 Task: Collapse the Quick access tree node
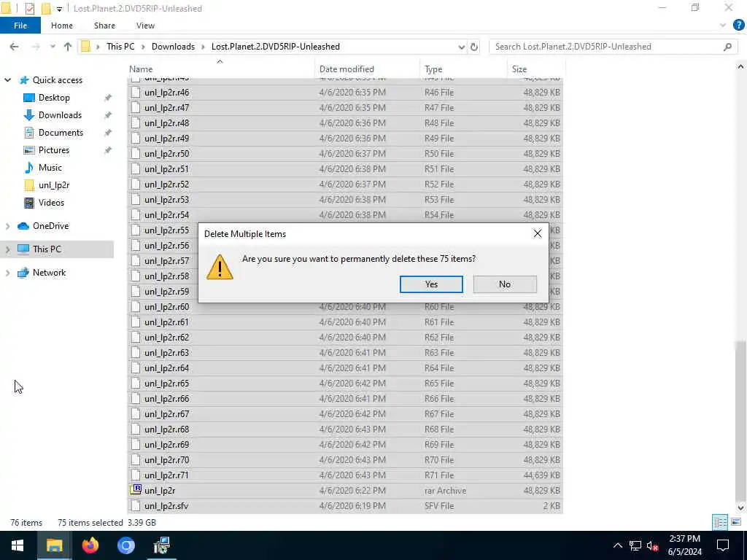click(7, 80)
